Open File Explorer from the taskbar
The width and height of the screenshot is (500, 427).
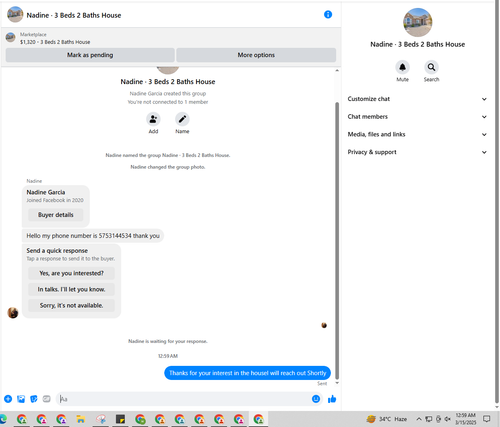tap(81, 419)
